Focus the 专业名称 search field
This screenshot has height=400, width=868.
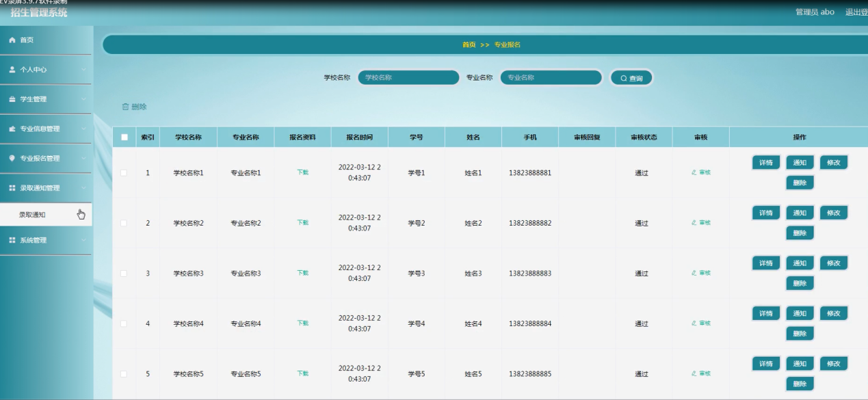(x=551, y=78)
